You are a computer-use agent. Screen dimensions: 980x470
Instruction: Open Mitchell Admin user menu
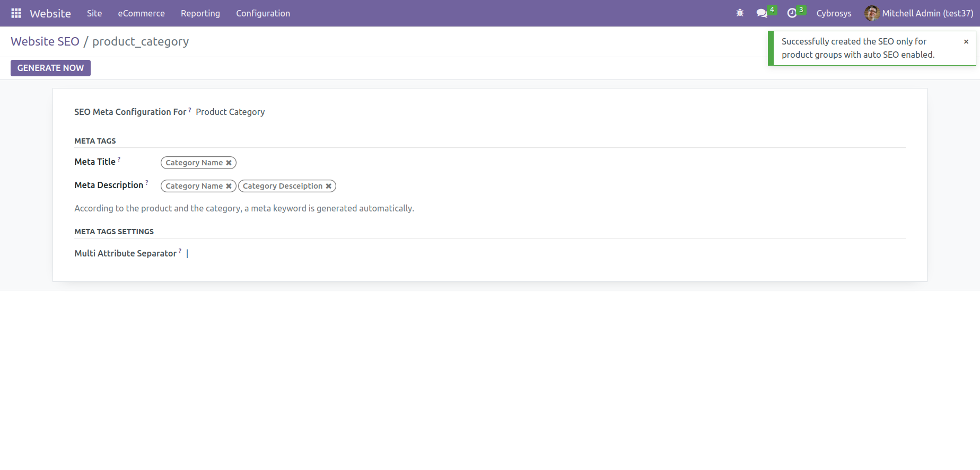919,13
